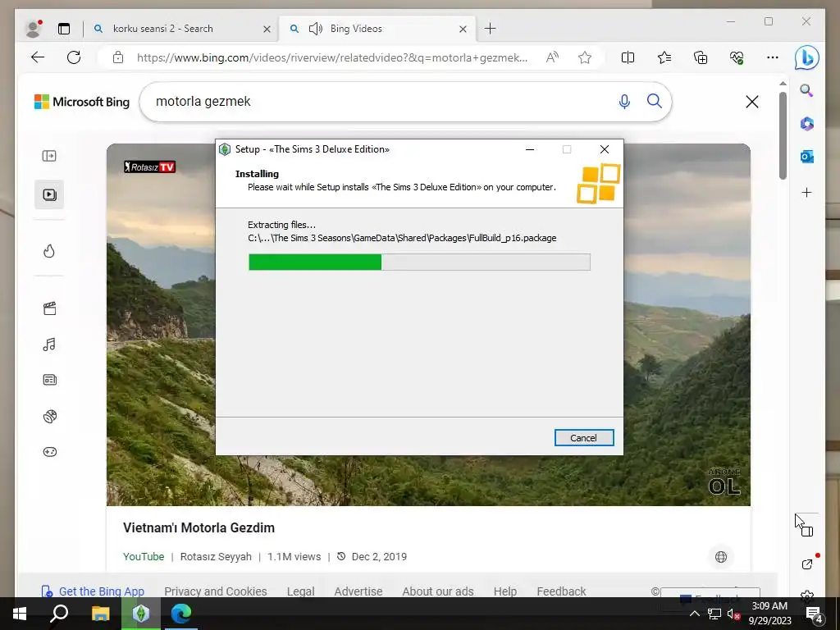Viewport: 840px width, 630px height.
Task: Open movies clapperboard category
Action: pos(49,308)
